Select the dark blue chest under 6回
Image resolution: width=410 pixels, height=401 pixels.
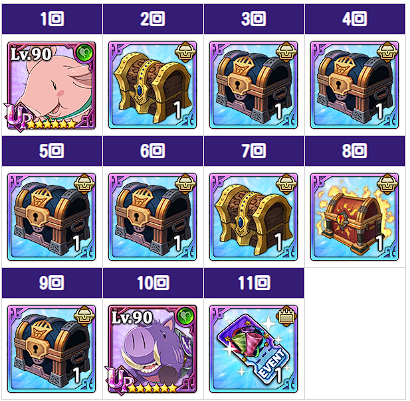click(x=152, y=217)
